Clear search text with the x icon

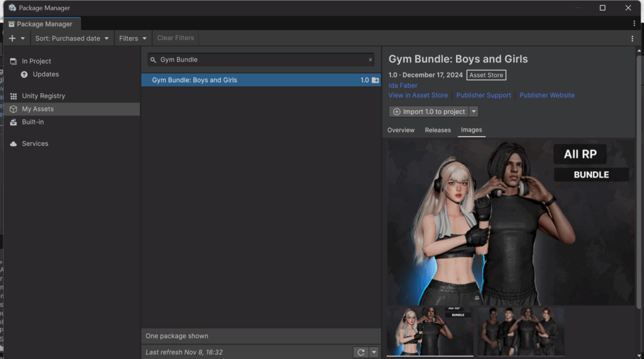pos(370,60)
